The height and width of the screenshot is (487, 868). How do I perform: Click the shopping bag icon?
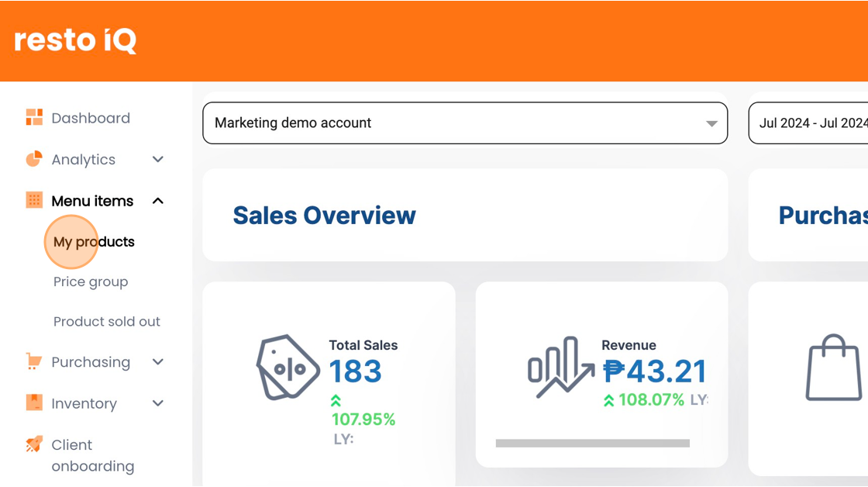pyautogui.click(x=834, y=367)
